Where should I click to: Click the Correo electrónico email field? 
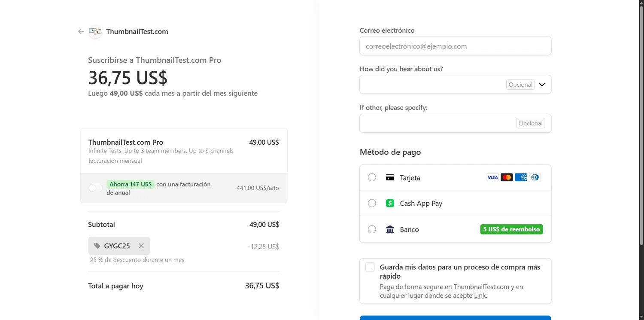(x=455, y=46)
